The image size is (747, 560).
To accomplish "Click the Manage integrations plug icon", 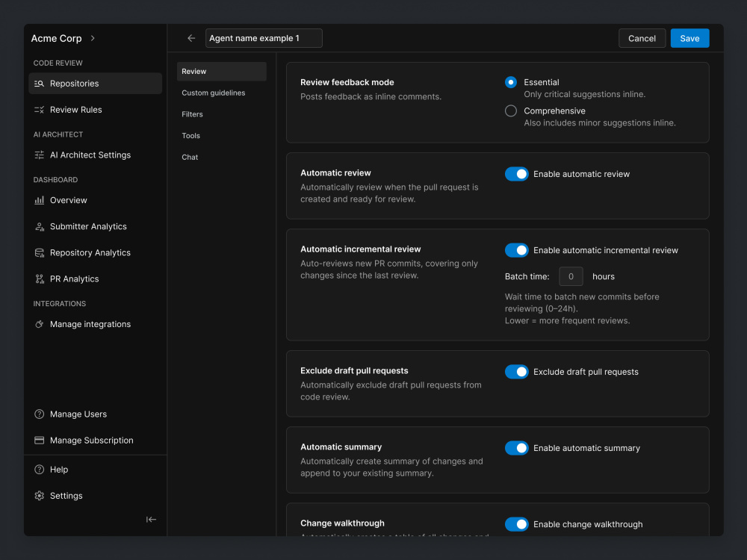I will tap(39, 324).
